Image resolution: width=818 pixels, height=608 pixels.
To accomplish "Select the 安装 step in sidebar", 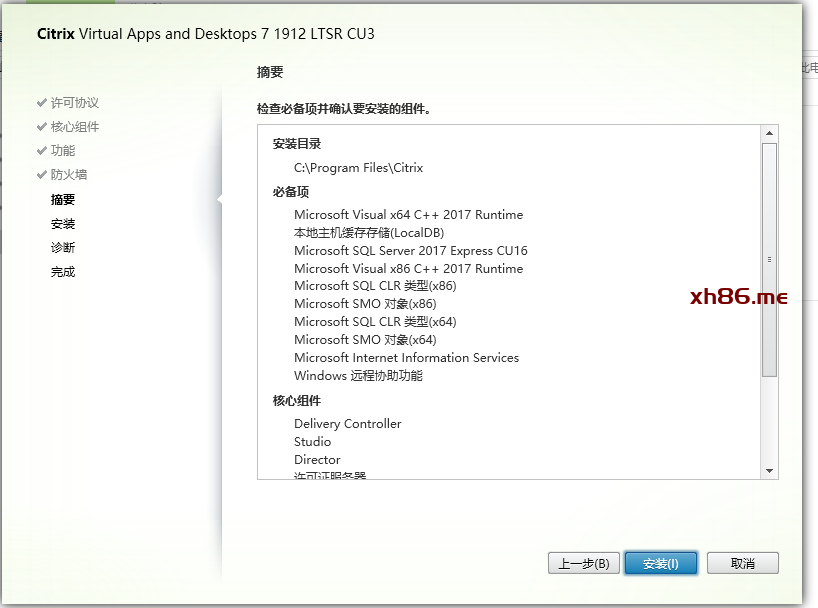I will [63, 224].
